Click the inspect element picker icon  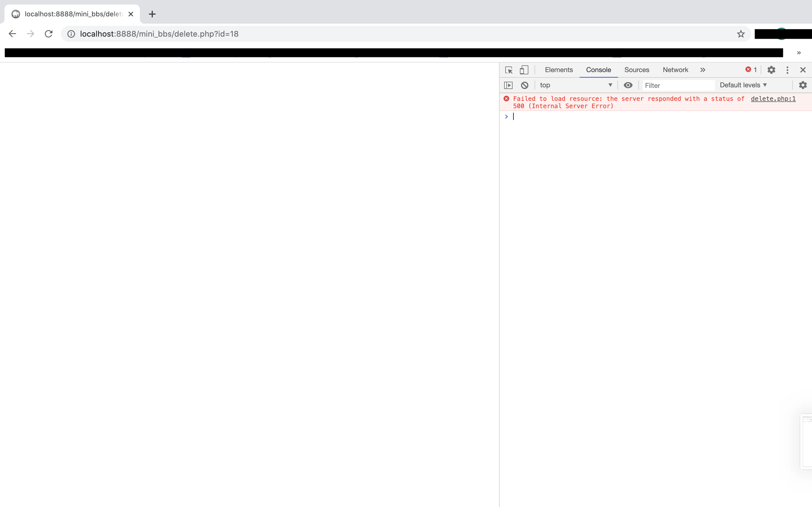(x=509, y=70)
